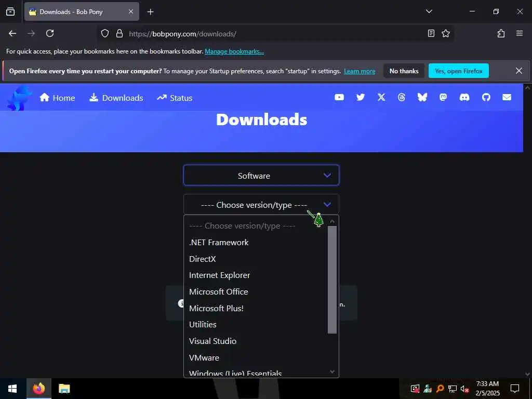Click the Manage bookmarks link
This screenshot has width=532, height=399.
[x=234, y=51]
